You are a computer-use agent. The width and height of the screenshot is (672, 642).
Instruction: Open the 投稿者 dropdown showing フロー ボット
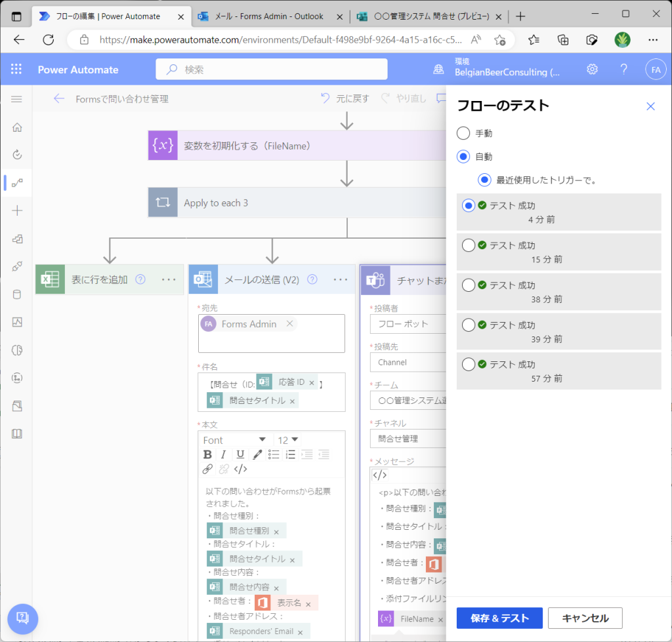click(408, 324)
